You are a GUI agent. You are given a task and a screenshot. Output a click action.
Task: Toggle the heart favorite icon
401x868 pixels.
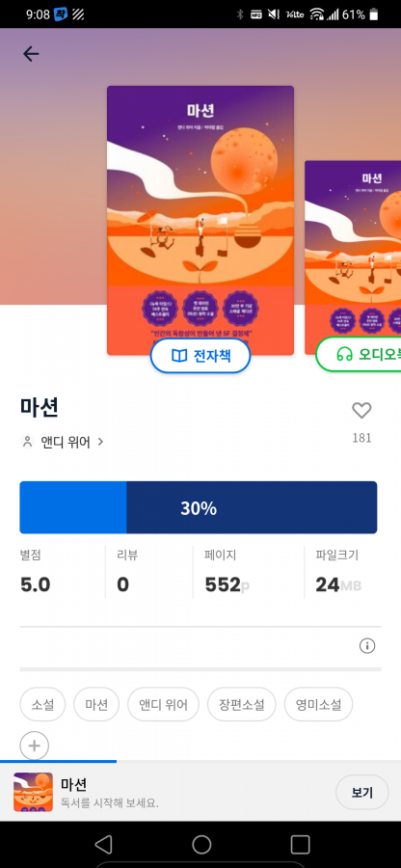click(361, 411)
